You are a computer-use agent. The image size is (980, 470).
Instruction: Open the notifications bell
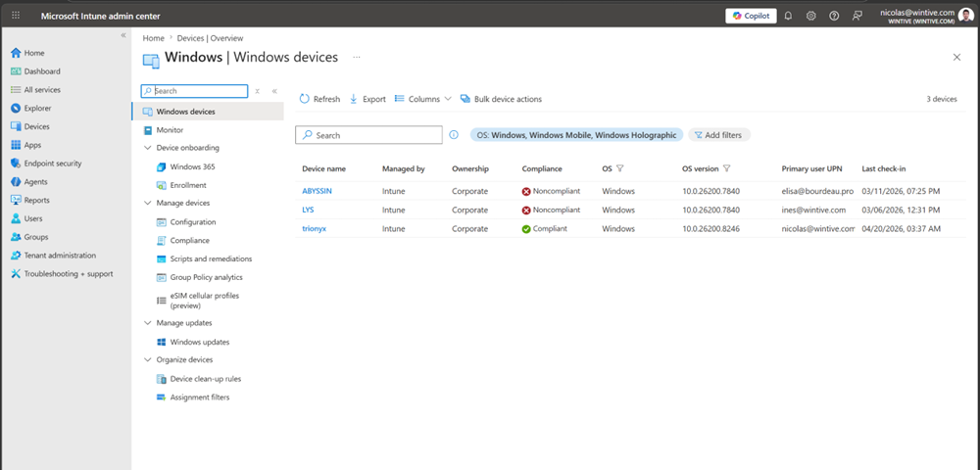pyautogui.click(x=788, y=16)
